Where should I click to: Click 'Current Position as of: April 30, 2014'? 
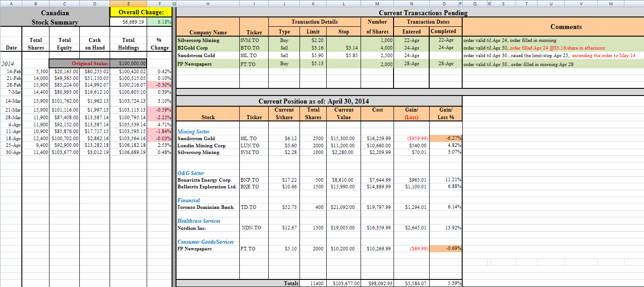click(314, 101)
